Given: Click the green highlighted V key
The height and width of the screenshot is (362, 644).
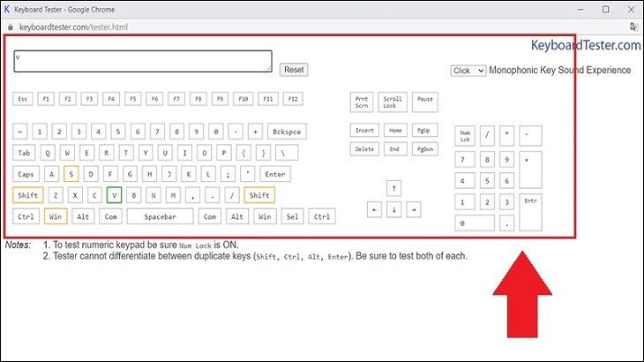Looking at the screenshot, I should coord(114,195).
